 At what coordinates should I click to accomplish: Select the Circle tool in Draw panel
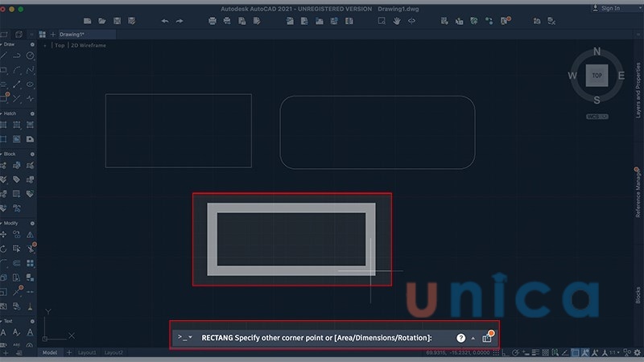click(x=30, y=56)
